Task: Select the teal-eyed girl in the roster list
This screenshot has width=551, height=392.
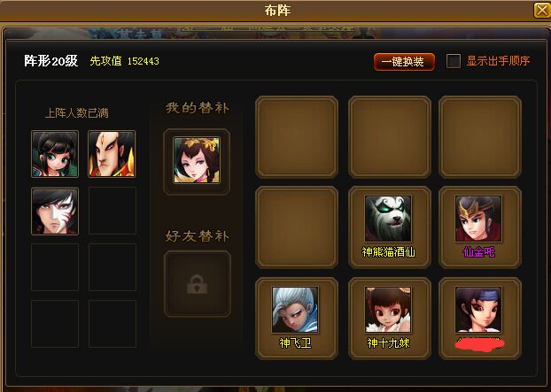Action: coord(55,154)
